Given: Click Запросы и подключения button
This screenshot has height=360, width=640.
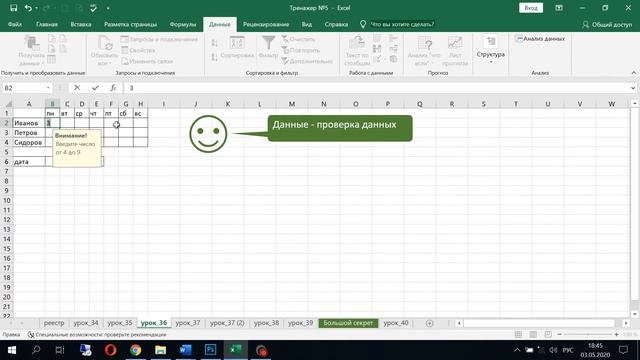Looking at the screenshot, I should [160, 39].
